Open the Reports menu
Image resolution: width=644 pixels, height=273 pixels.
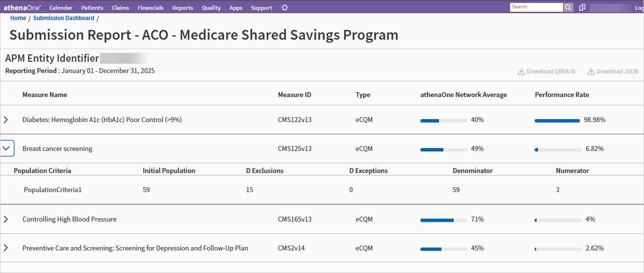pos(182,8)
